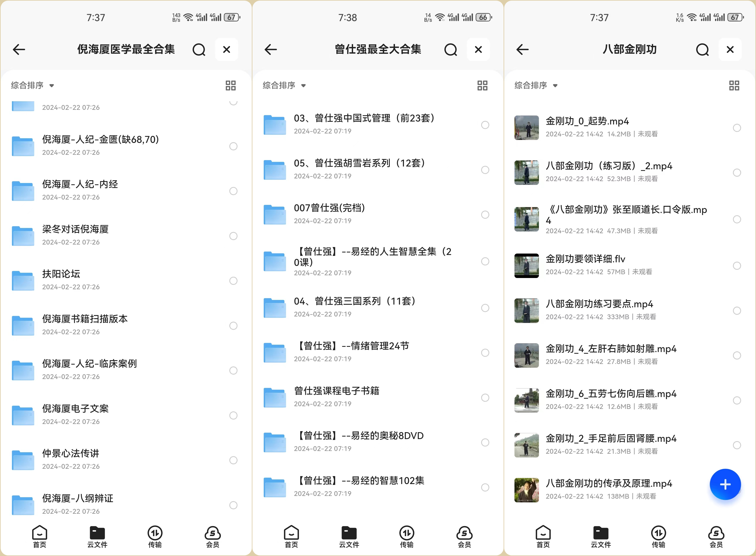Open thumbnail of 八部金刚功（练习版）_2.mp4
756x556 pixels.
(527, 173)
